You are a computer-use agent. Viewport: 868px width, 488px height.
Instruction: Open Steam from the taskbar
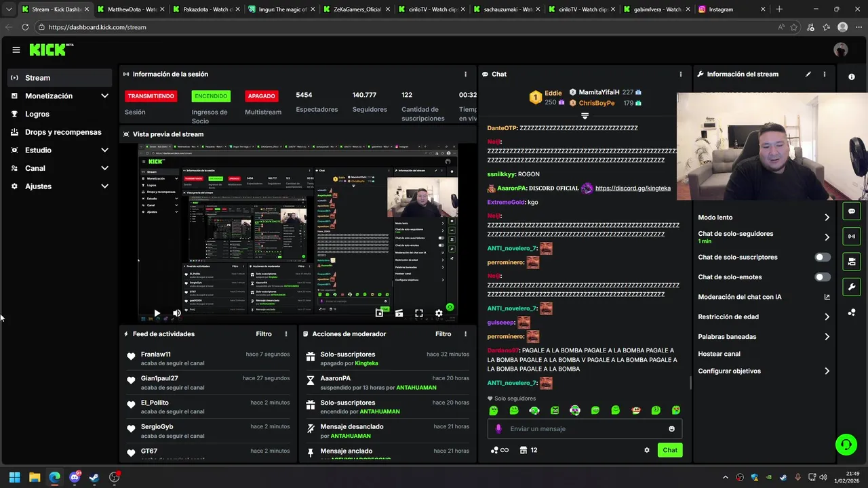click(x=94, y=477)
